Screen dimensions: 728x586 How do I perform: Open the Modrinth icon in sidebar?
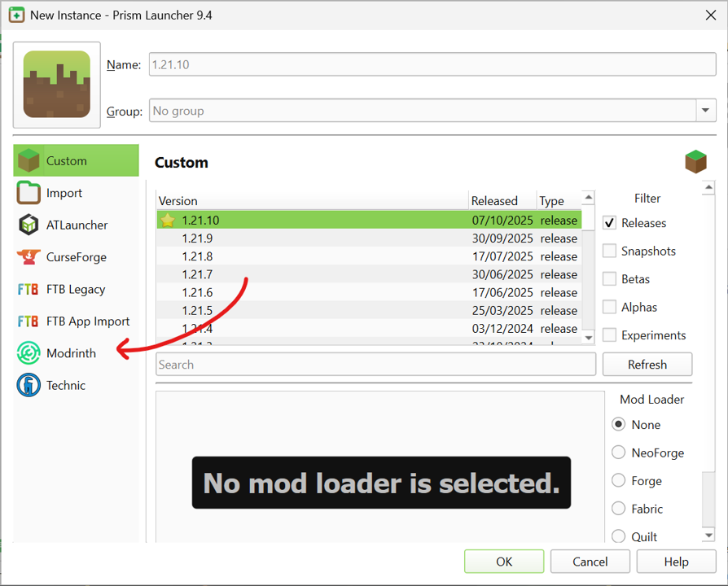[29, 353]
